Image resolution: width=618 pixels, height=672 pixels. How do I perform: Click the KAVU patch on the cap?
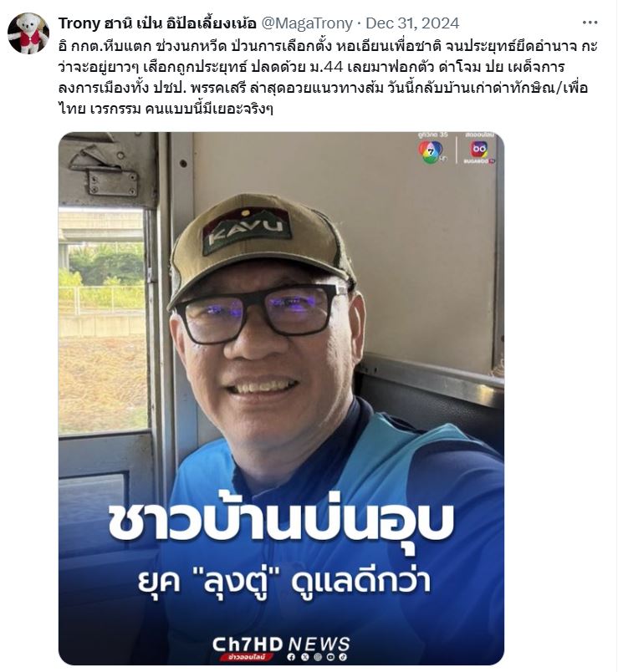pos(247,231)
